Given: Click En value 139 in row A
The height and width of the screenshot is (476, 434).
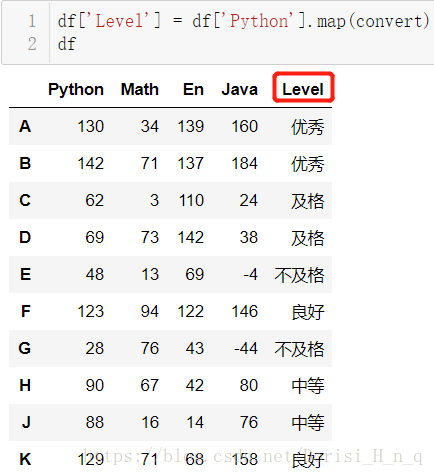Looking at the screenshot, I should click(x=190, y=126).
